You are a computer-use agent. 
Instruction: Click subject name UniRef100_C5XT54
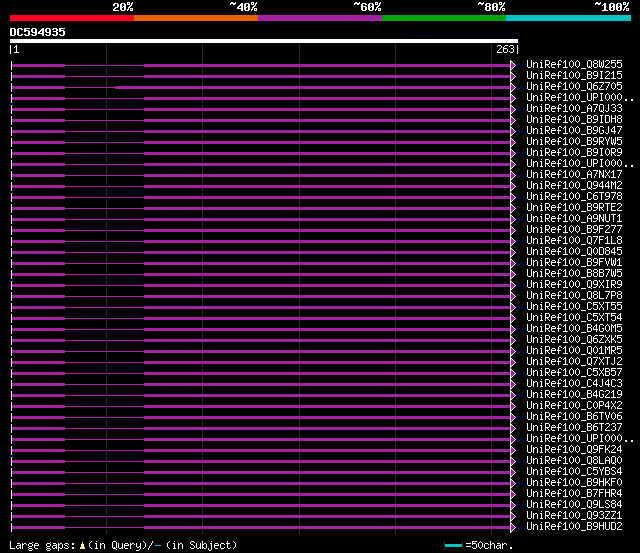(x=574, y=318)
